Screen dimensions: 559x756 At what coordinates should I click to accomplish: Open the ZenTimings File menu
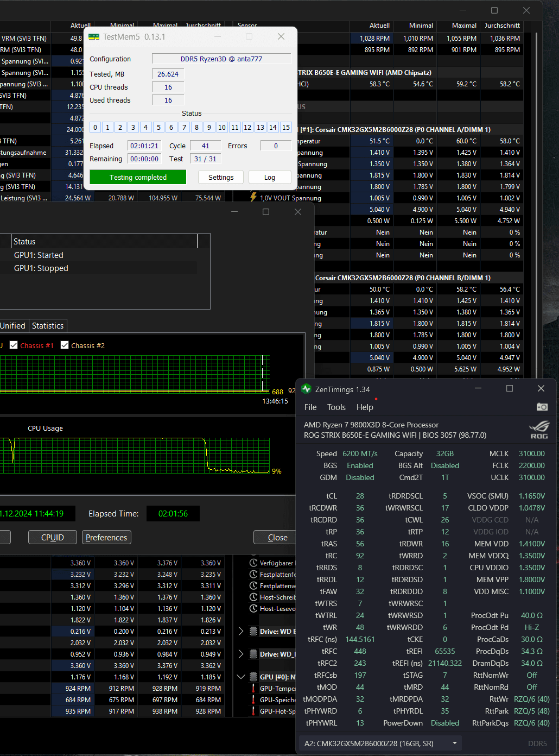point(310,407)
